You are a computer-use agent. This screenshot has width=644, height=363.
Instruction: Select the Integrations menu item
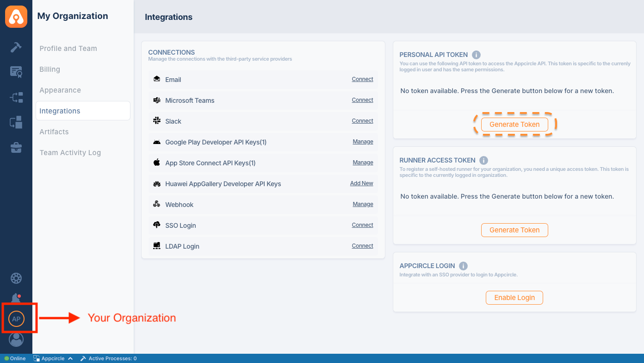pyautogui.click(x=83, y=111)
